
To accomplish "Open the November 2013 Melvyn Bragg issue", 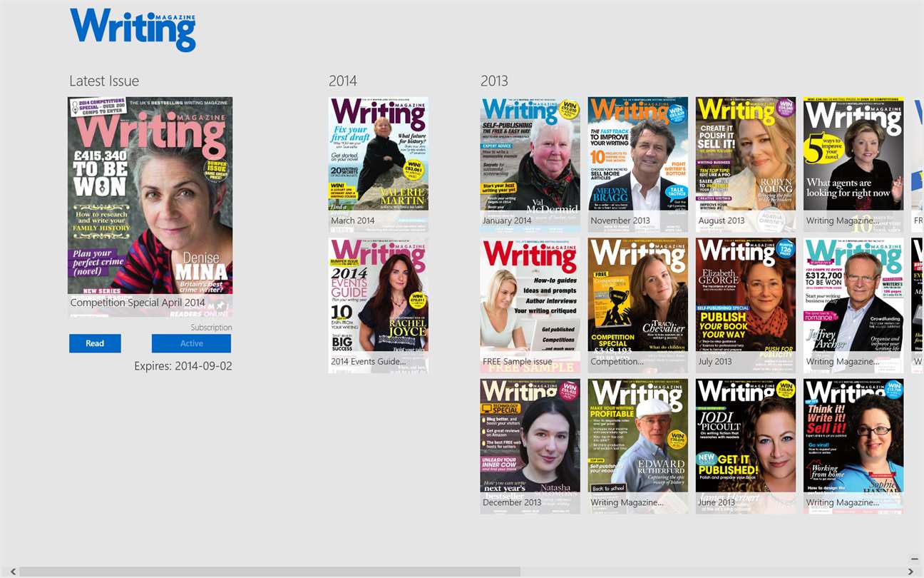I will pos(638,165).
